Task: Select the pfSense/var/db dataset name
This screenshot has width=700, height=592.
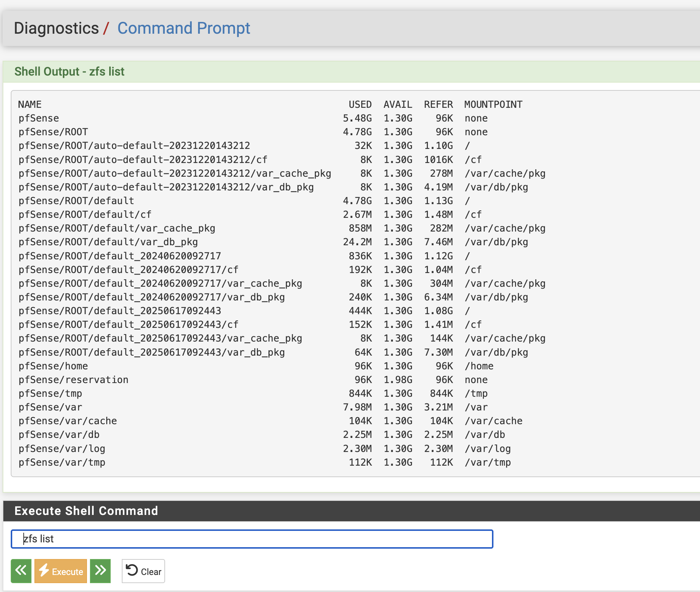Action: point(59,435)
